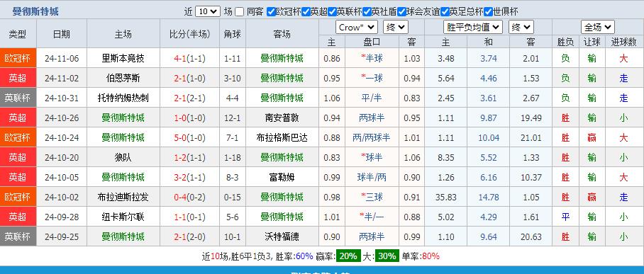644x274 pixels.
Task: Click the 英超 tag on 24-11-02 row
Action: (x=18, y=78)
